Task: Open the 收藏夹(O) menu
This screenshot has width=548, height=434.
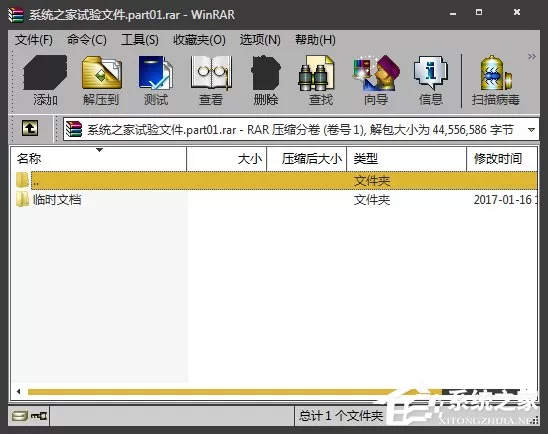Action: pos(199,40)
